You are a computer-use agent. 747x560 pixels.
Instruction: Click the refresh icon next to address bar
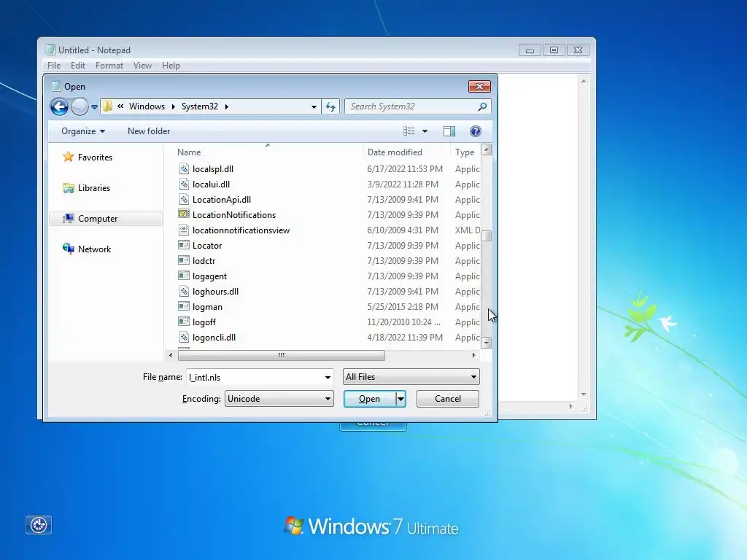pyautogui.click(x=330, y=106)
